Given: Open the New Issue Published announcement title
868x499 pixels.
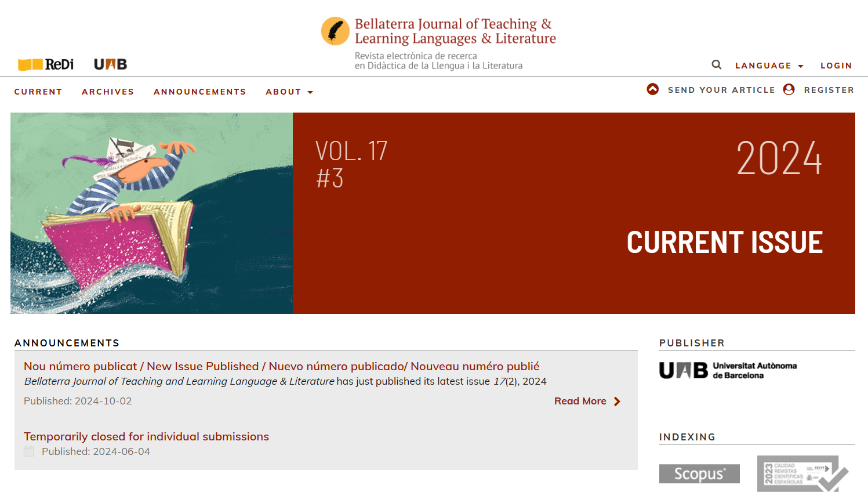Looking at the screenshot, I should point(282,366).
